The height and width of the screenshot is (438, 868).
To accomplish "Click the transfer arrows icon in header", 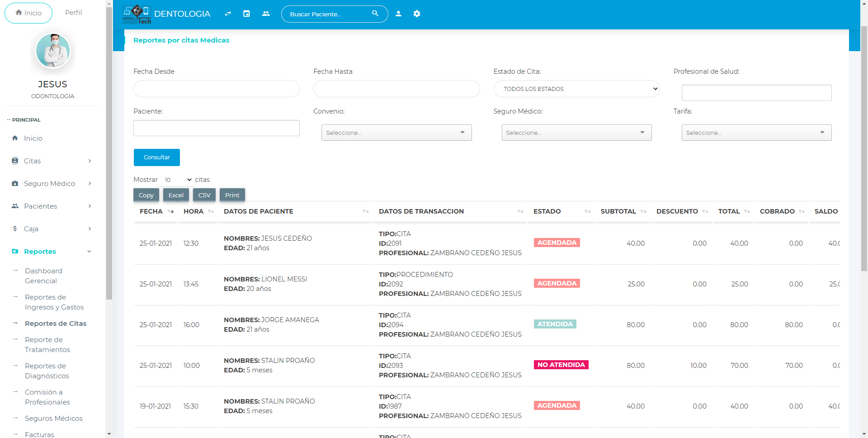I will click(228, 14).
